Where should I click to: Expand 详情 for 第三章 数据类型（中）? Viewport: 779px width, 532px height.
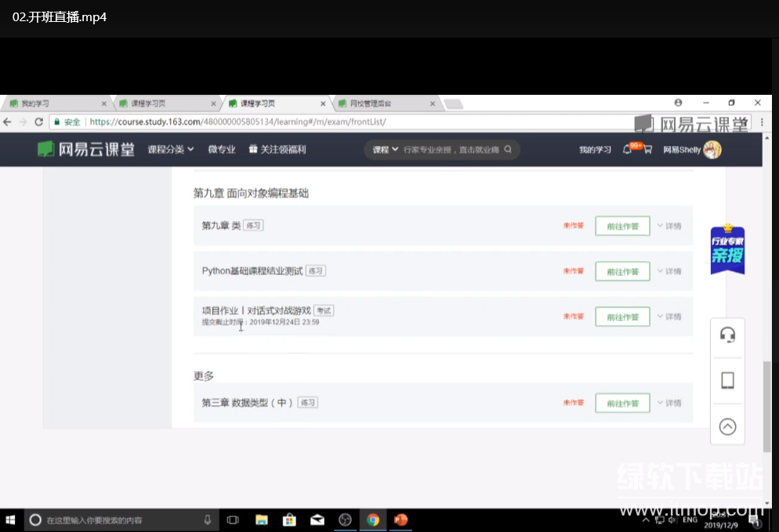pyautogui.click(x=669, y=403)
